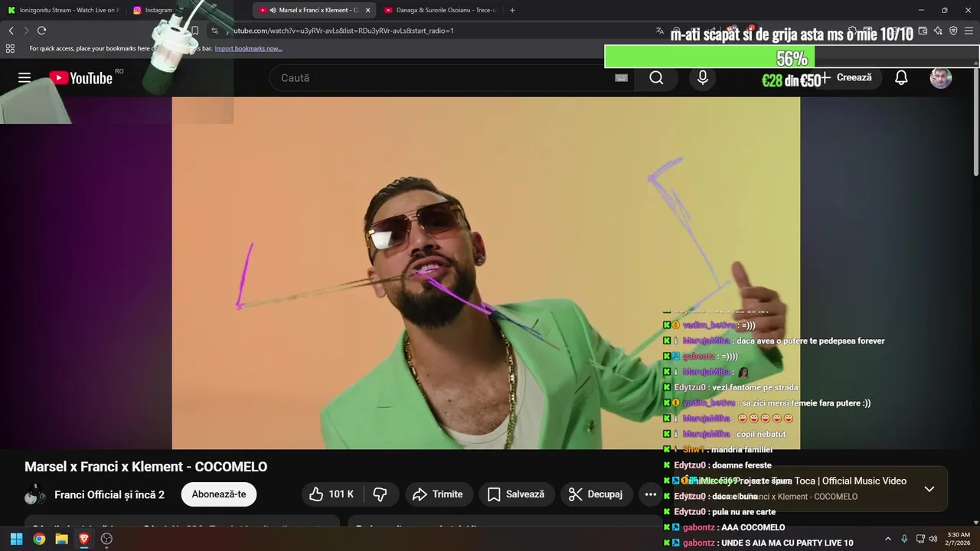Open the Franci Official channel avatar

(34, 494)
